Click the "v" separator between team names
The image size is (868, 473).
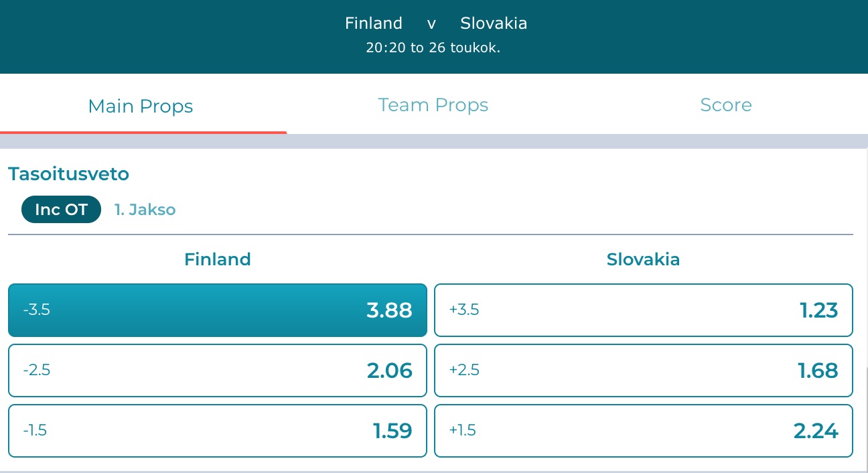[431, 23]
